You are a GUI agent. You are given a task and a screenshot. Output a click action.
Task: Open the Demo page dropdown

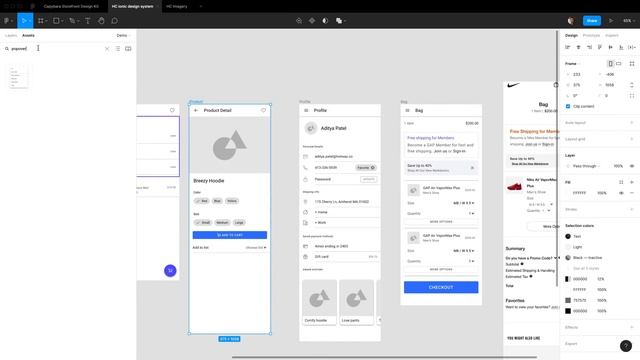(x=123, y=36)
